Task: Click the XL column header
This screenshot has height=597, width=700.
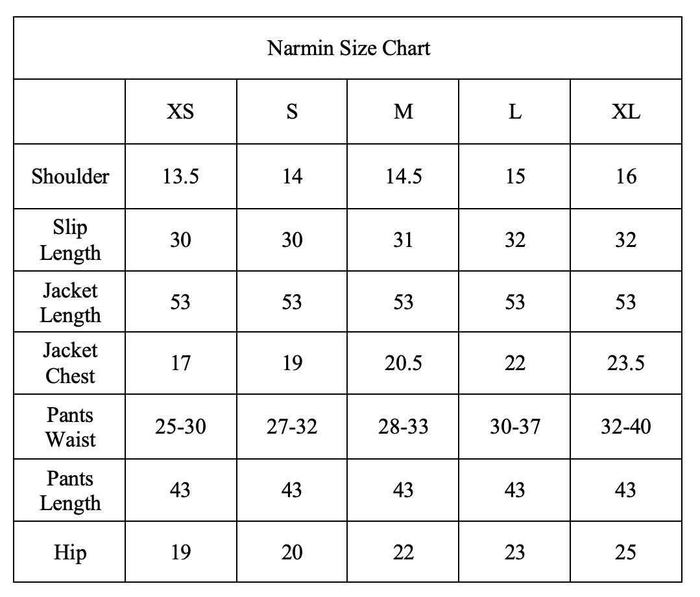Action: [x=625, y=112]
